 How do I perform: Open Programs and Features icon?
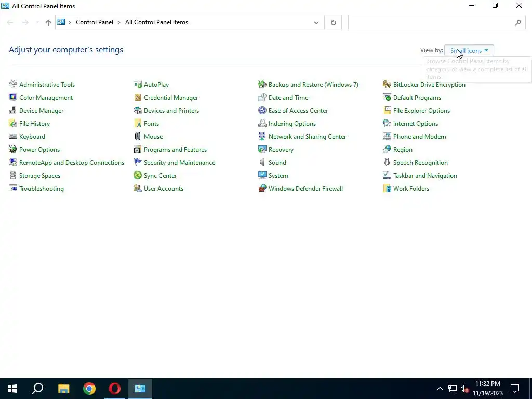coord(137,149)
